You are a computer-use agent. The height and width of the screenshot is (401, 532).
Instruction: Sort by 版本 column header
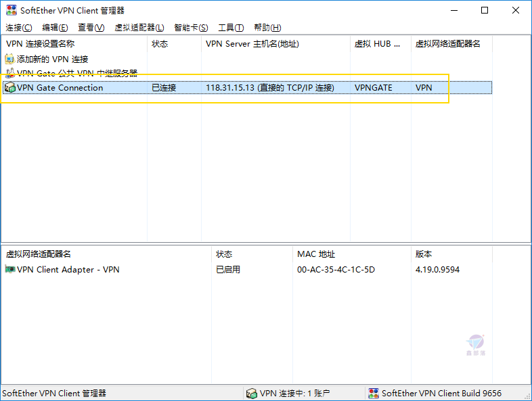[451, 254]
